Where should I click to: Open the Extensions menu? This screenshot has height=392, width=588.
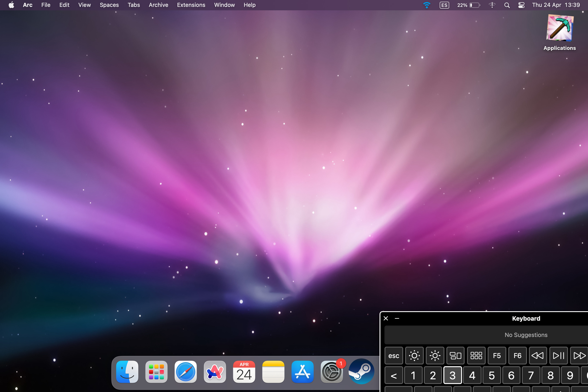coord(191,5)
